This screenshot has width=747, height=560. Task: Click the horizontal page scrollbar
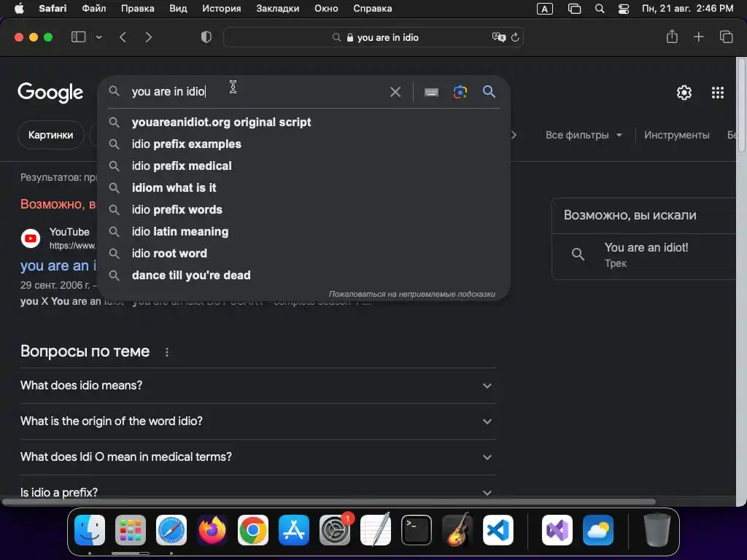coord(329,502)
